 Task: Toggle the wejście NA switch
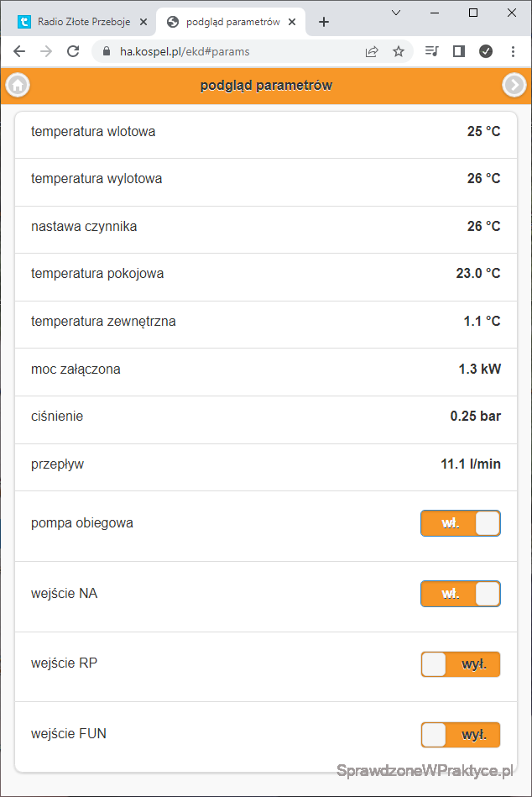[461, 594]
